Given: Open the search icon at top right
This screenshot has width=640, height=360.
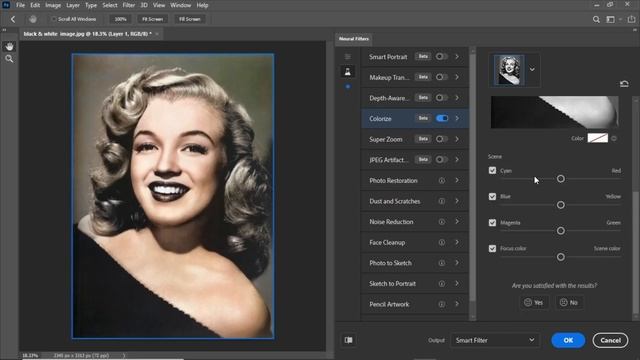Looking at the screenshot, I should click(x=596, y=19).
